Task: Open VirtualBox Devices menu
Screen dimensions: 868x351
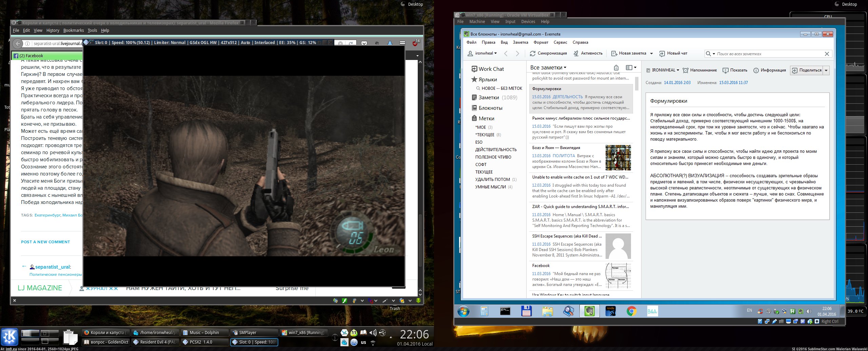Action: 528,22
